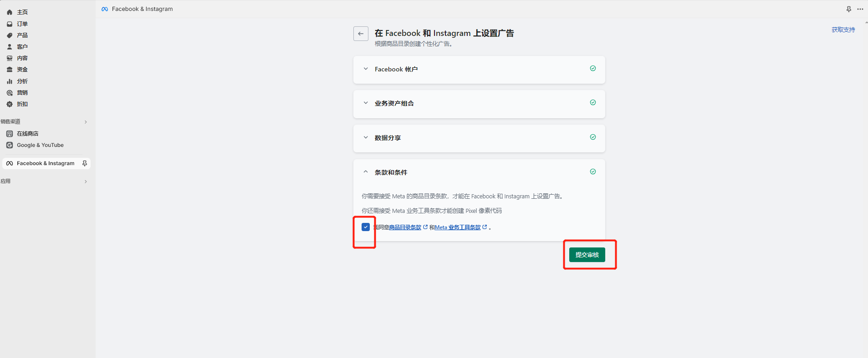
Task: Click the product tag icon beside 产品
Action: point(10,35)
